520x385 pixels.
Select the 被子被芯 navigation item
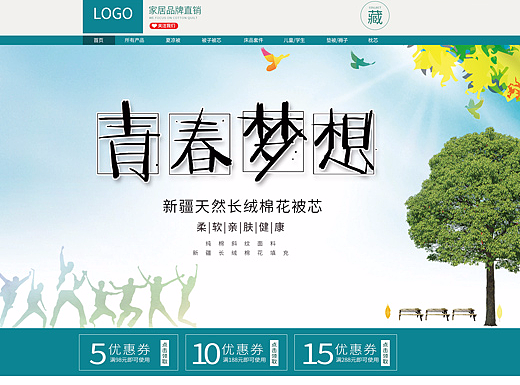point(211,40)
